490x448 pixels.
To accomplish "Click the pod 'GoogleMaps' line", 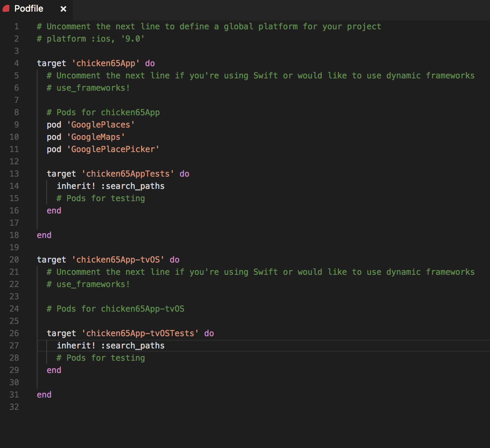I will point(85,137).
